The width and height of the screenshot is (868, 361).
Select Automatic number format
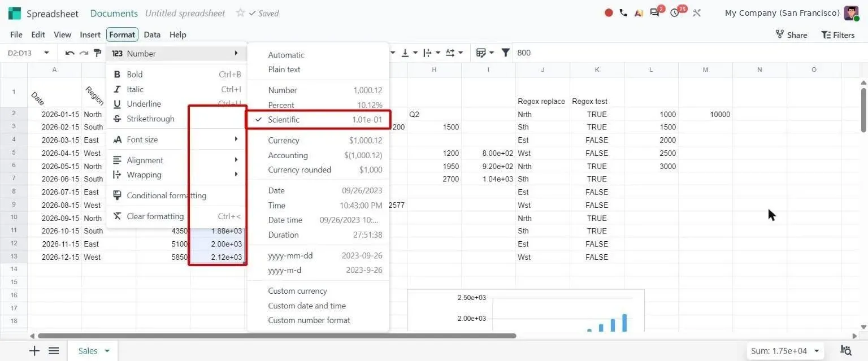318,55
